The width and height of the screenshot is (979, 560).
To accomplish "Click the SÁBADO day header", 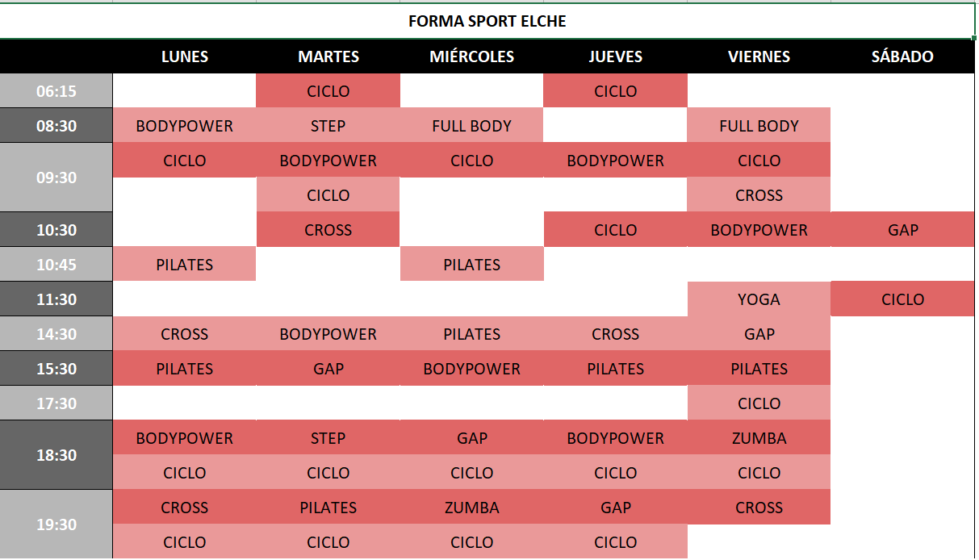I will coord(902,56).
